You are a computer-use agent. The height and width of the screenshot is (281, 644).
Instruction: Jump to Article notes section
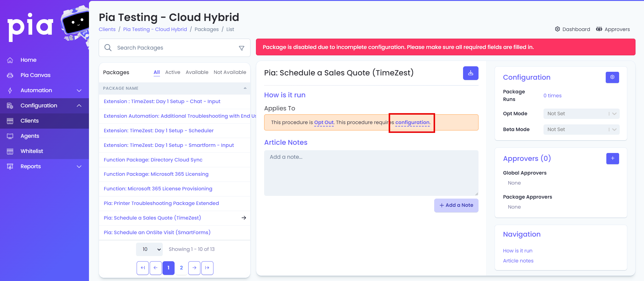(x=518, y=261)
